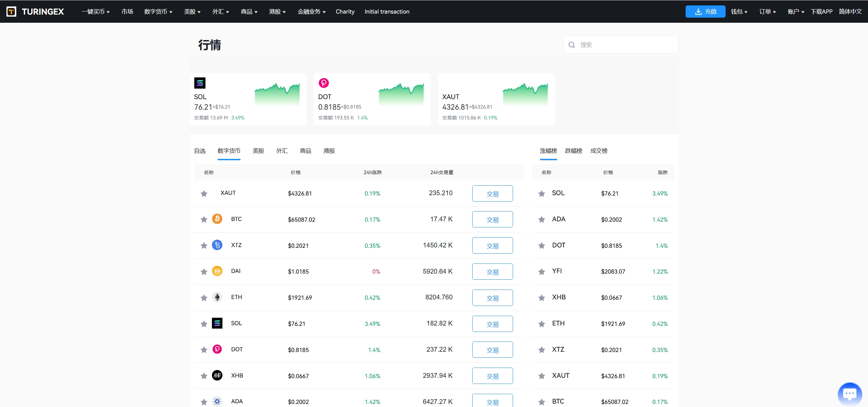The height and width of the screenshot is (407, 868).
Task: Expand the 港股 nav dropdown
Action: (x=277, y=12)
